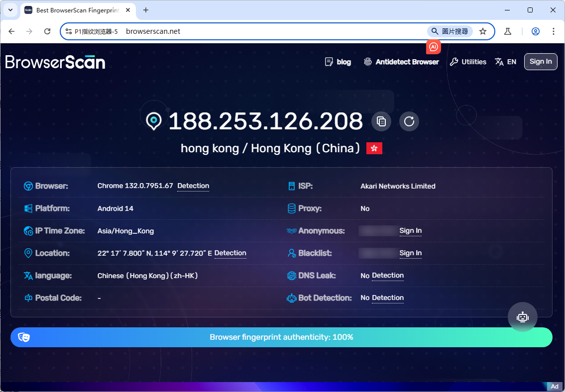Refresh the IP address with the reload icon
This screenshot has width=565, height=392.
pos(409,121)
